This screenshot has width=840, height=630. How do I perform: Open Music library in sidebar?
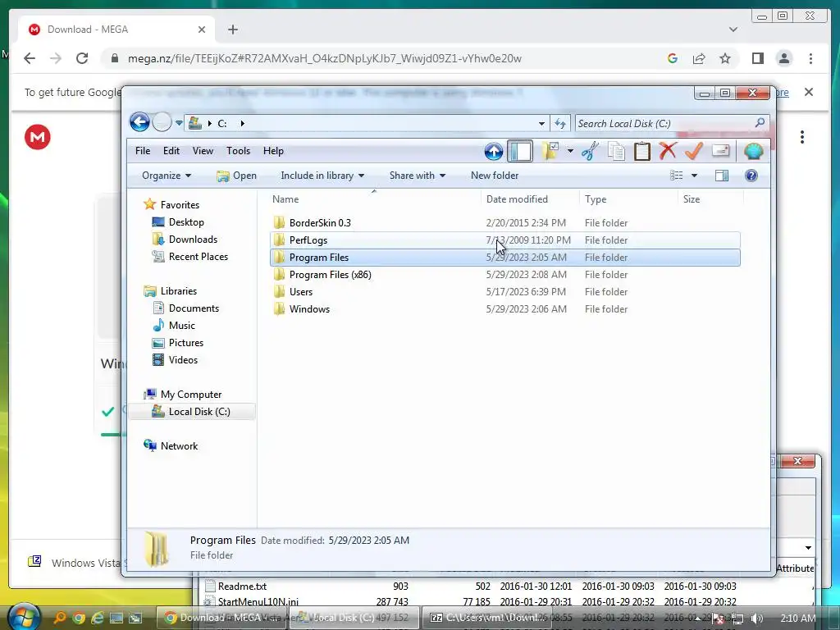[x=174, y=325]
